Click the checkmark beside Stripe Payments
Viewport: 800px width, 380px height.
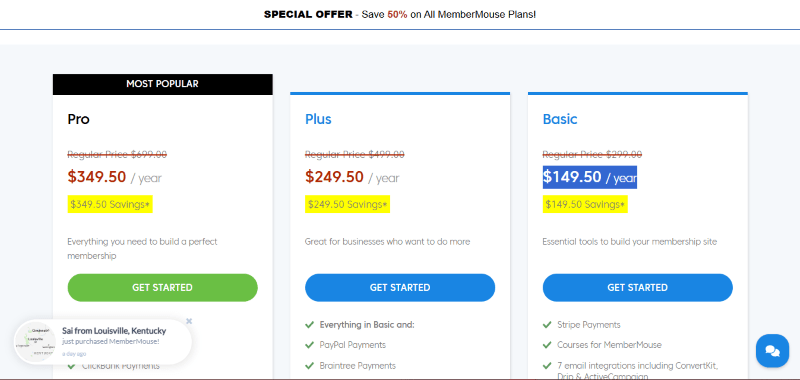547,324
